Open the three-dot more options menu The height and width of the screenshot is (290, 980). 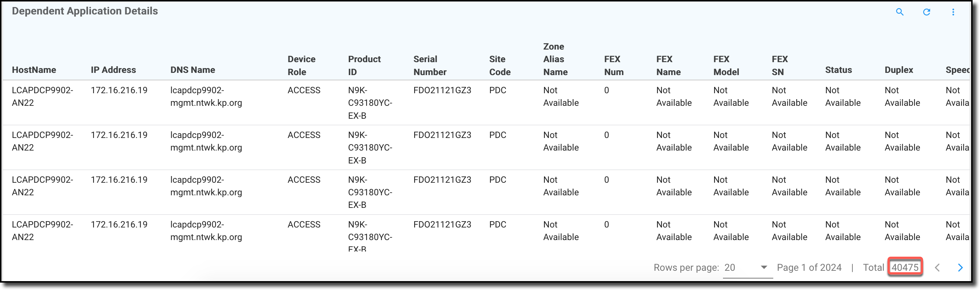pyautogui.click(x=953, y=12)
